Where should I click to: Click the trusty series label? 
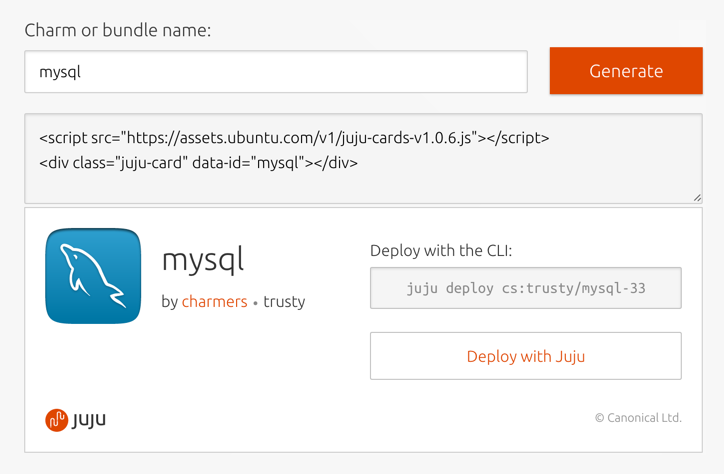284,301
